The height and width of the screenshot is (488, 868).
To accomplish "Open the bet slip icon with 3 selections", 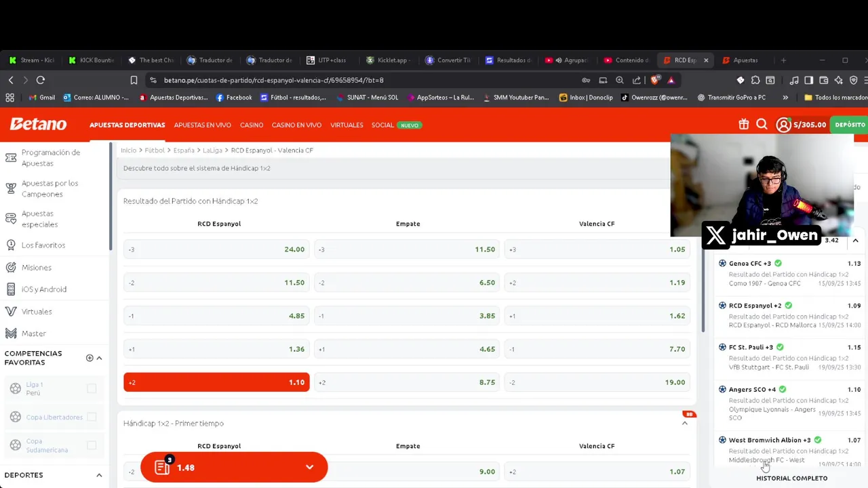I will [163, 466].
